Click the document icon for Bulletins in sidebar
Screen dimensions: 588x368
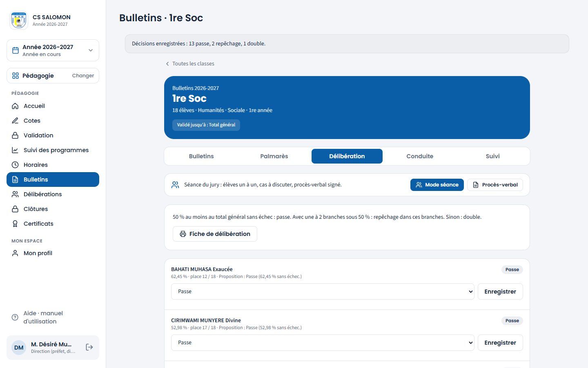point(15,180)
